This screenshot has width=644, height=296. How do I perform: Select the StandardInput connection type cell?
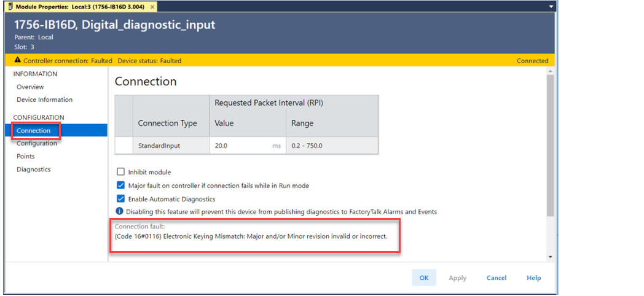point(171,146)
